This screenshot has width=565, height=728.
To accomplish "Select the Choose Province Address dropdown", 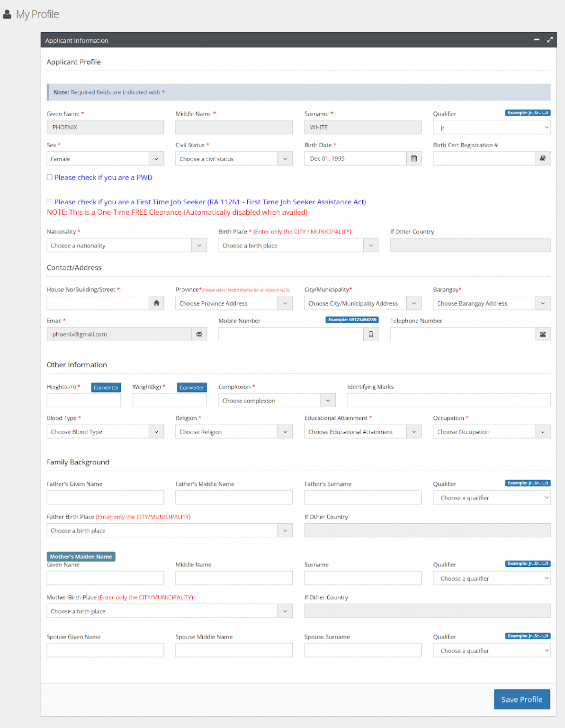I will pos(233,303).
